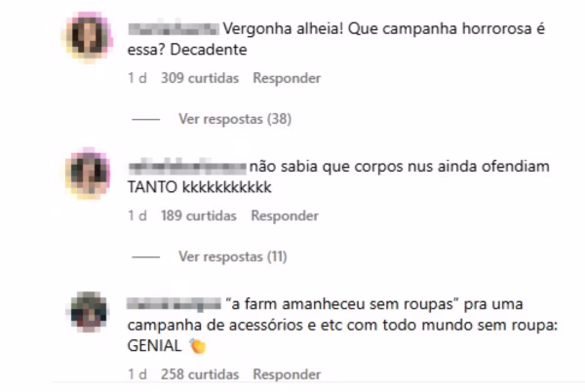Screen dimensions: 585x392
Task: View the 309 curtidas list
Action: pos(200,78)
